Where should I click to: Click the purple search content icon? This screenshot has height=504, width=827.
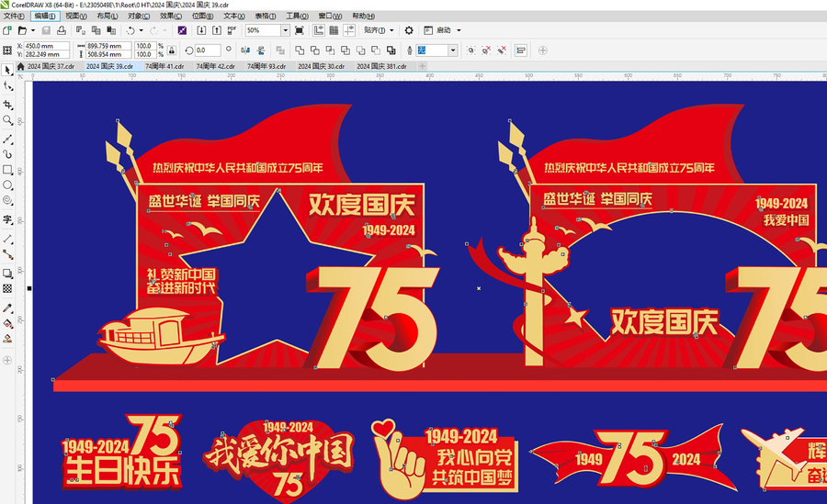[x=182, y=30]
